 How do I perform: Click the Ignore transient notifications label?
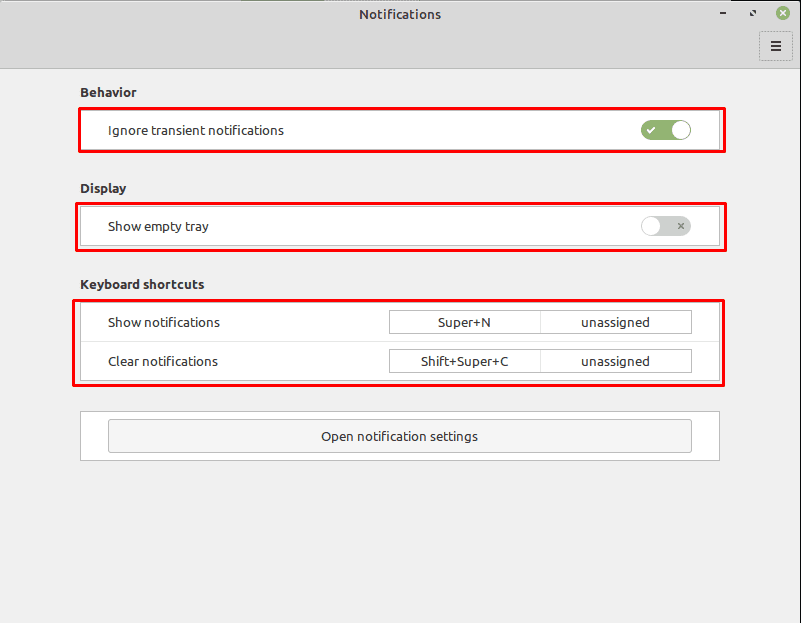coord(196,131)
